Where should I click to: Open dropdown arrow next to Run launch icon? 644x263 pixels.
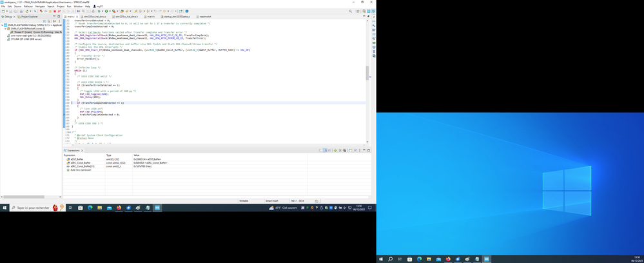pyautogui.click(x=110, y=11)
